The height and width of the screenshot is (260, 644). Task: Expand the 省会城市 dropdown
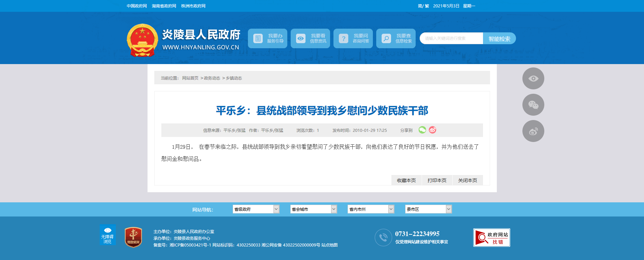click(313, 209)
